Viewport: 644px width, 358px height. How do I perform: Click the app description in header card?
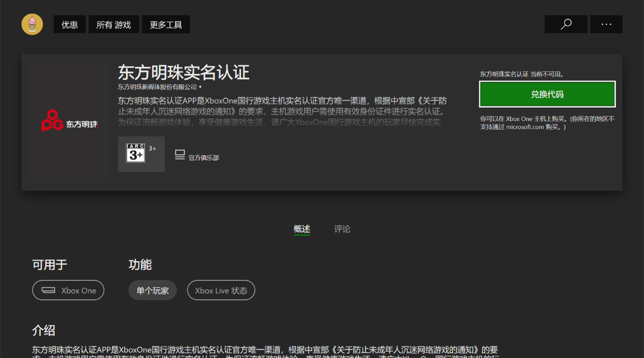pos(282,111)
